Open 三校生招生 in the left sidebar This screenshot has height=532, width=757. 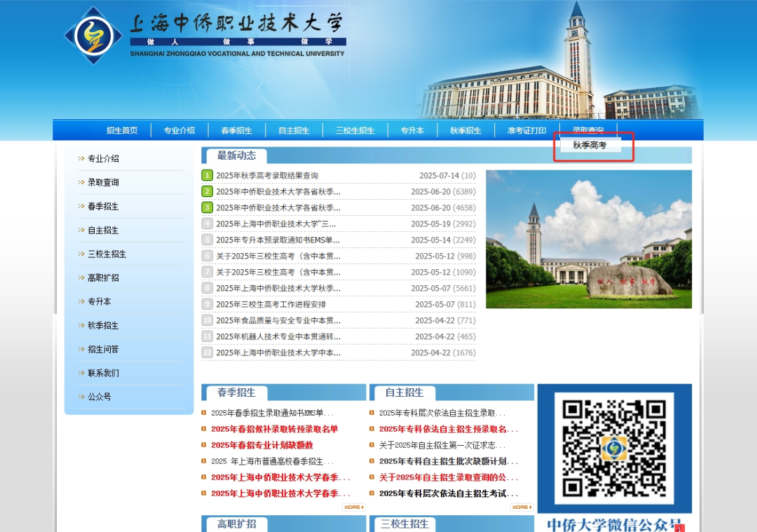point(107,254)
